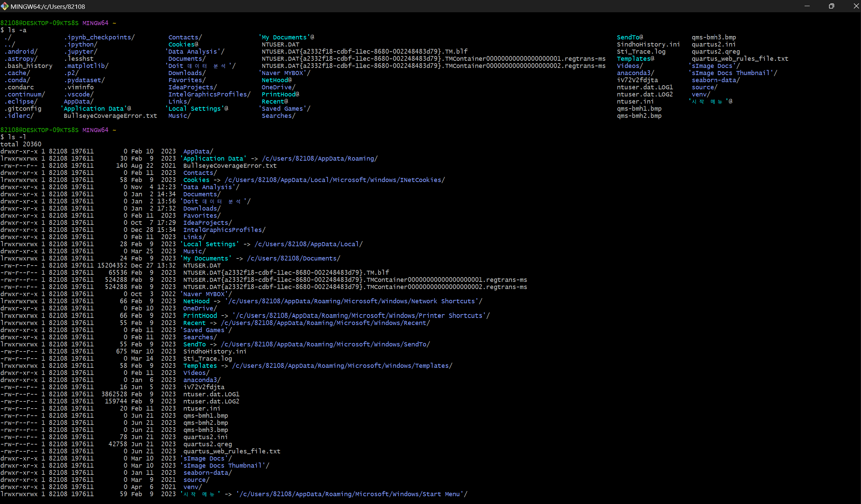Viewport: 861px width, 504px height.
Task: Click the Git Bash icon in title bar
Action: [4, 6]
